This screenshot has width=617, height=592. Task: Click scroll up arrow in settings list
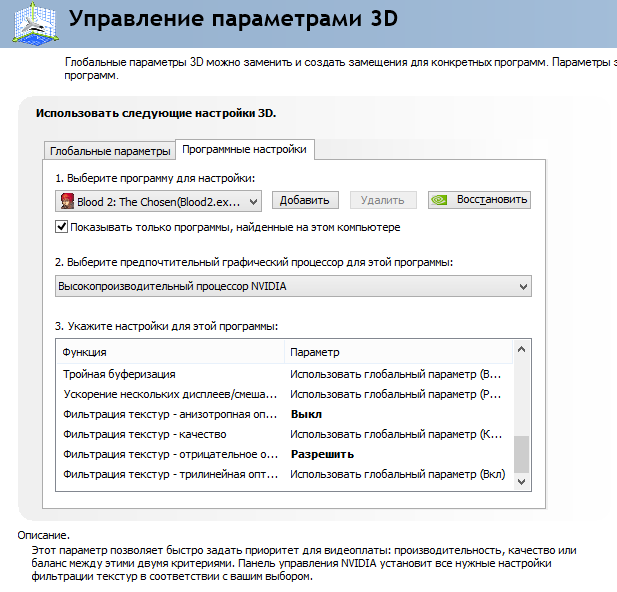click(521, 349)
